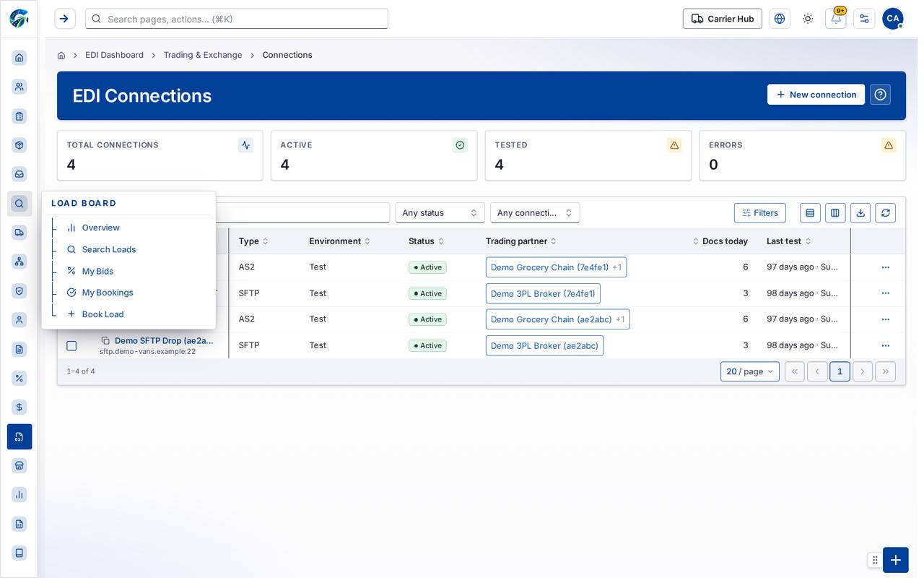Open the 20 / page size dropdown
This screenshot has height=578, width=924.
(750, 371)
